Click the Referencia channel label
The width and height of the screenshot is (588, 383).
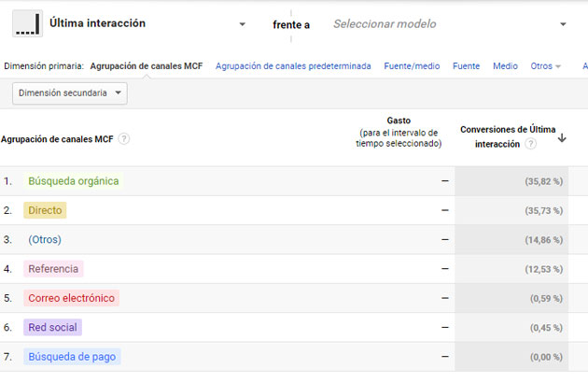(53, 269)
